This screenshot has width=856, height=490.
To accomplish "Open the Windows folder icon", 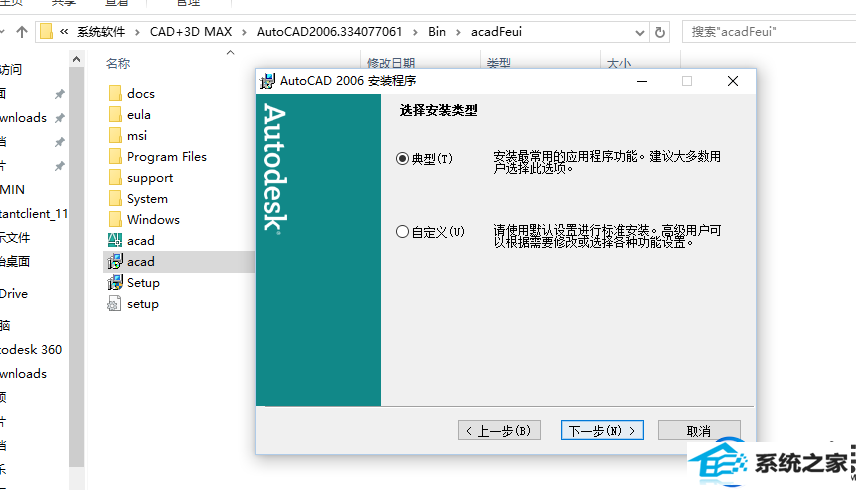I will (115, 219).
